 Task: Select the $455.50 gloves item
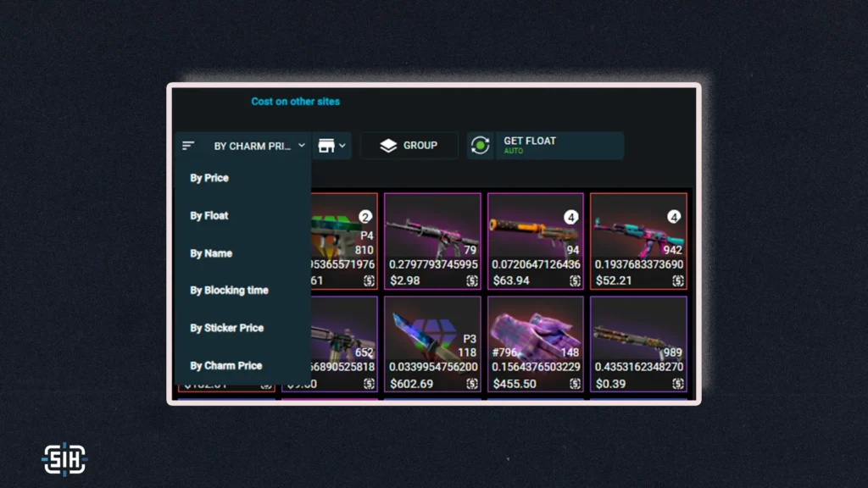(536, 344)
